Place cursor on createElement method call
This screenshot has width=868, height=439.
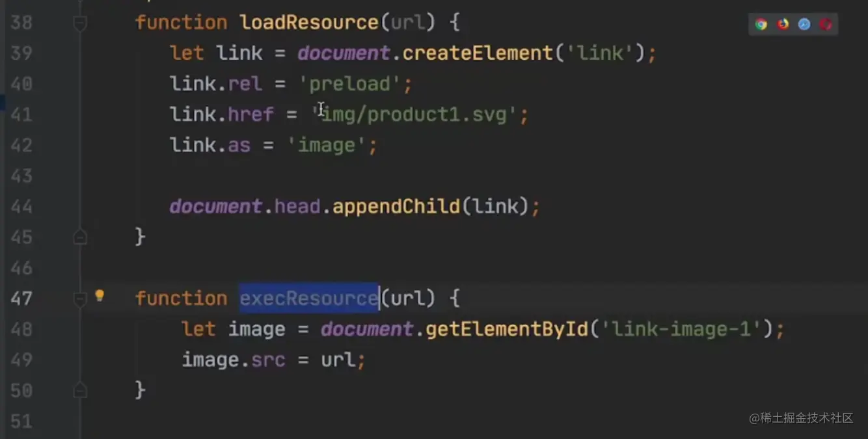478,53
